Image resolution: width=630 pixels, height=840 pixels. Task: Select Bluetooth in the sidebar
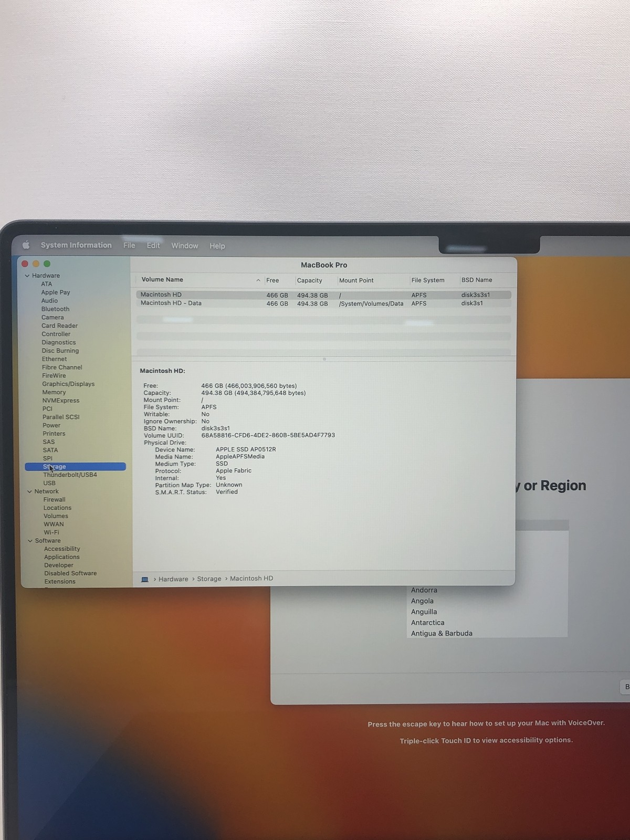click(55, 309)
